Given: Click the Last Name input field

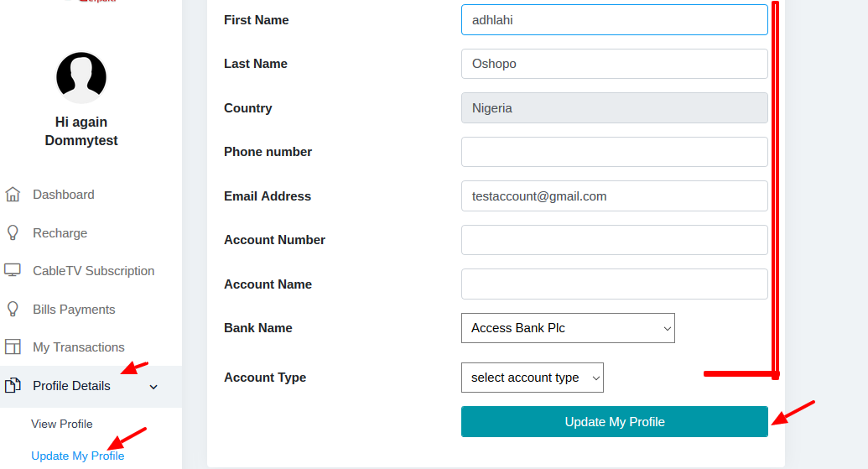Looking at the screenshot, I should coord(614,64).
